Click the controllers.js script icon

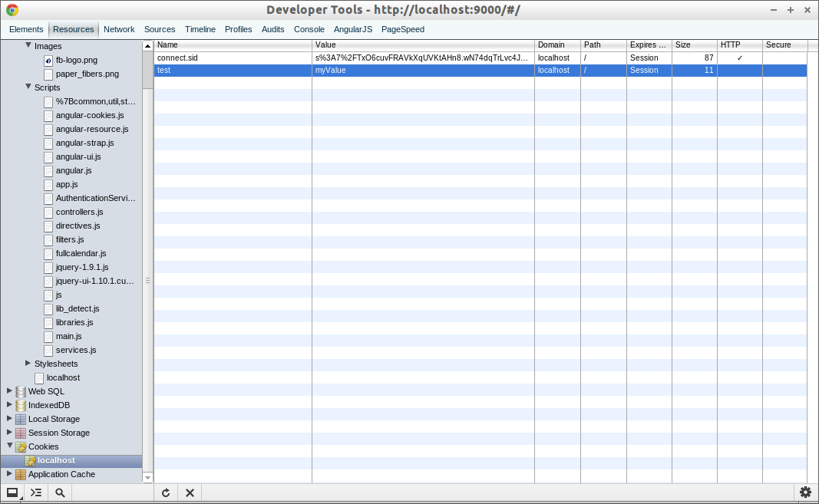pos(48,212)
